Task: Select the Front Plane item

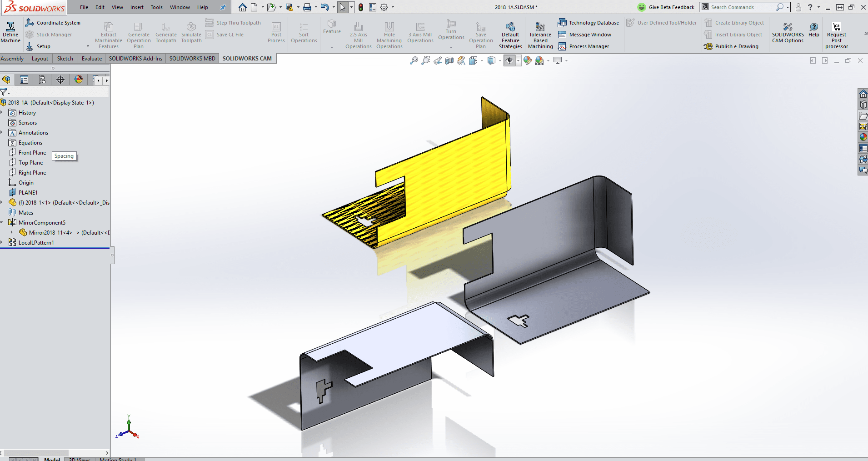Action: 32,153
